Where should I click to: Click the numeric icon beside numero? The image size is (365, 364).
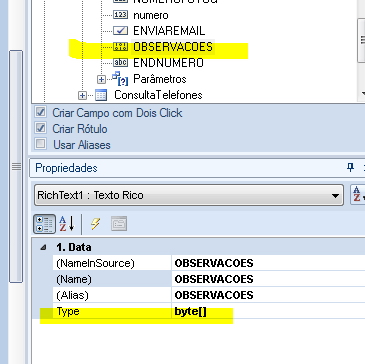(x=120, y=15)
